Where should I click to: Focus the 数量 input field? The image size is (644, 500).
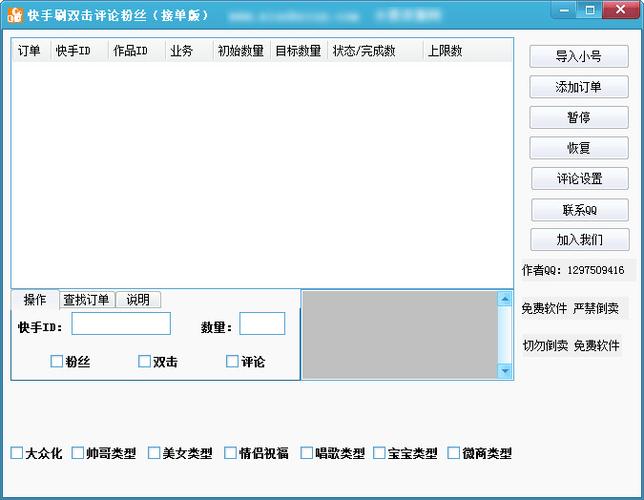tap(262, 323)
